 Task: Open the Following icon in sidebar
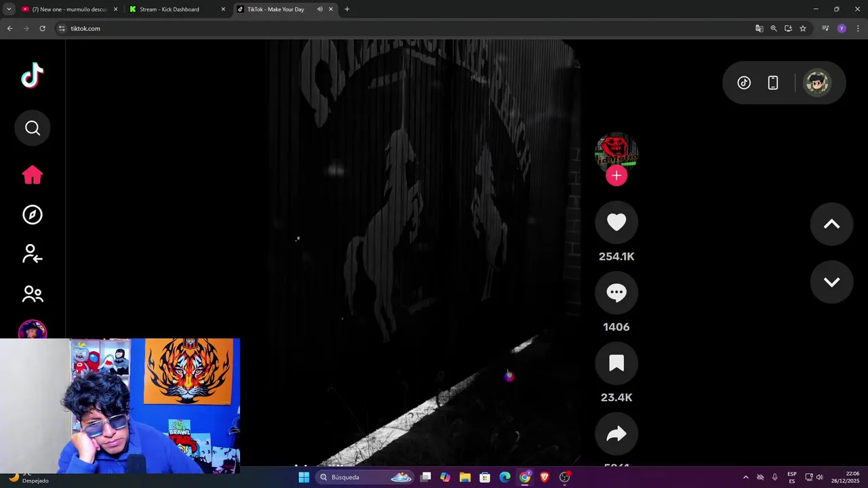33,254
